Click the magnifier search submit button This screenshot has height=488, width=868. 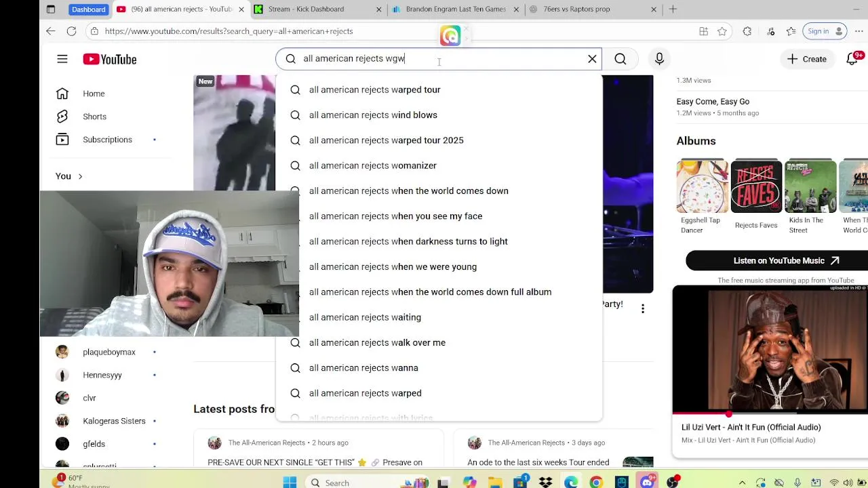pyautogui.click(x=620, y=59)
